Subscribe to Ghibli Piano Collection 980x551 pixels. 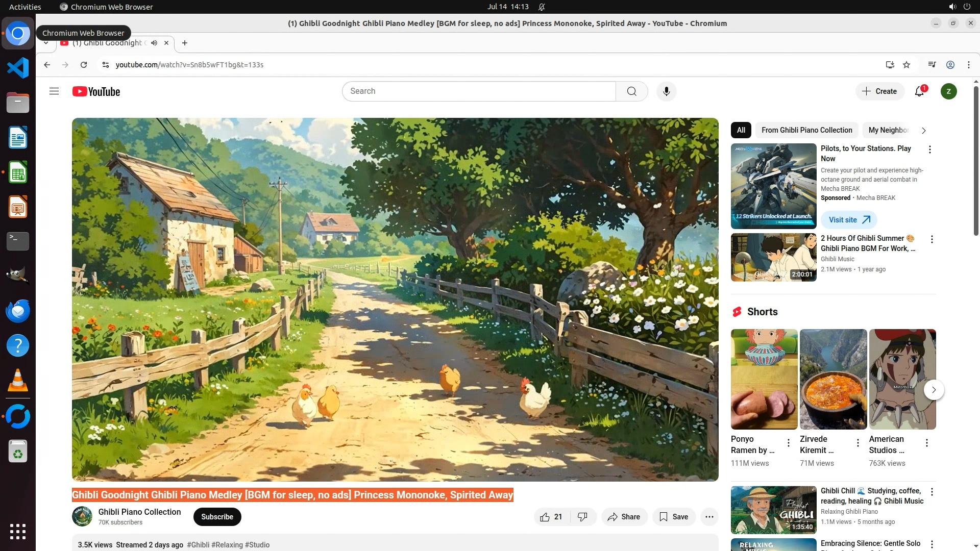click(217, 517)
